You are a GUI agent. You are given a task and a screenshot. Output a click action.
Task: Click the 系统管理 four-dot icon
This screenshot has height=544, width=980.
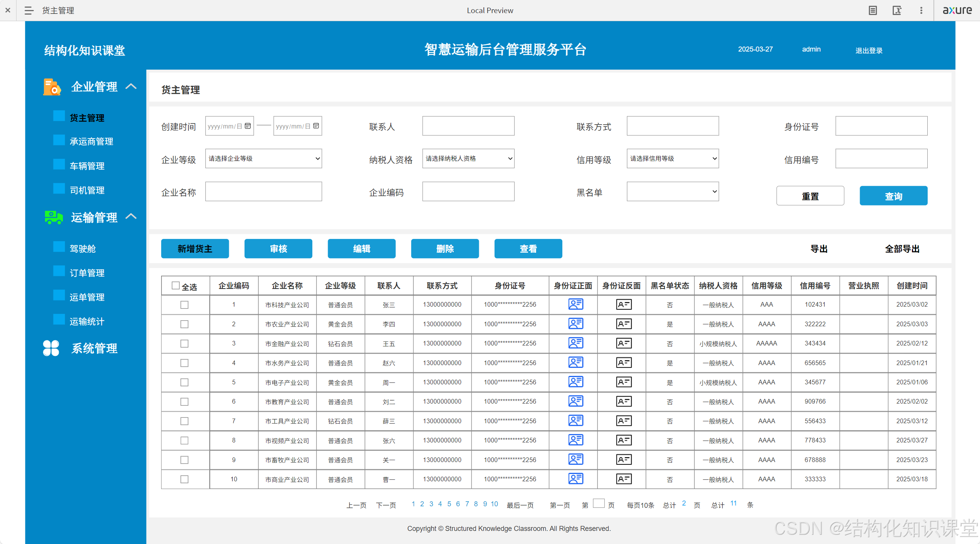[51, 348]
